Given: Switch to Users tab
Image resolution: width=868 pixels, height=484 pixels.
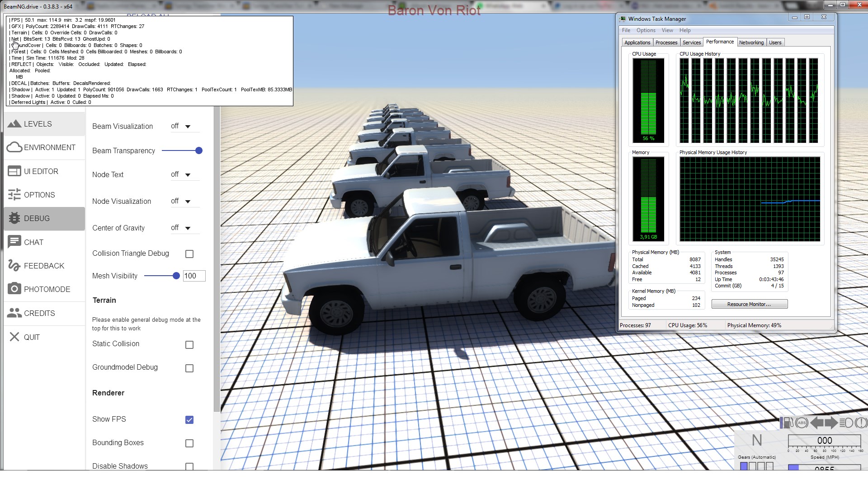Looking at the screenshot, I should pyautogui.click(x=775, y=42).
